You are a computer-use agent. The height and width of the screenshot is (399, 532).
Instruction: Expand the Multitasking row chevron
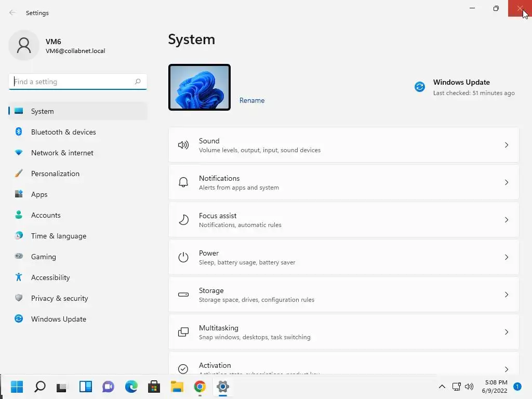click(507, 332)
